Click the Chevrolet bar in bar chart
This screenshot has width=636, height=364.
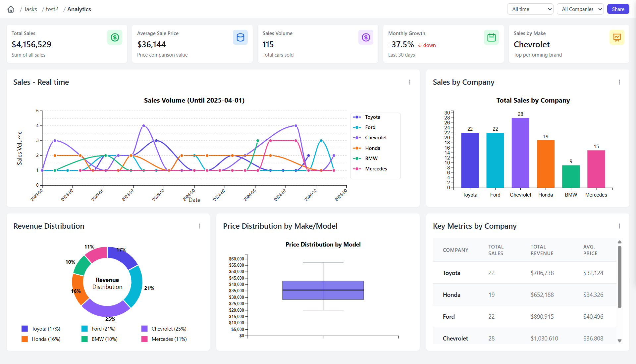click(x=520, y=153)
